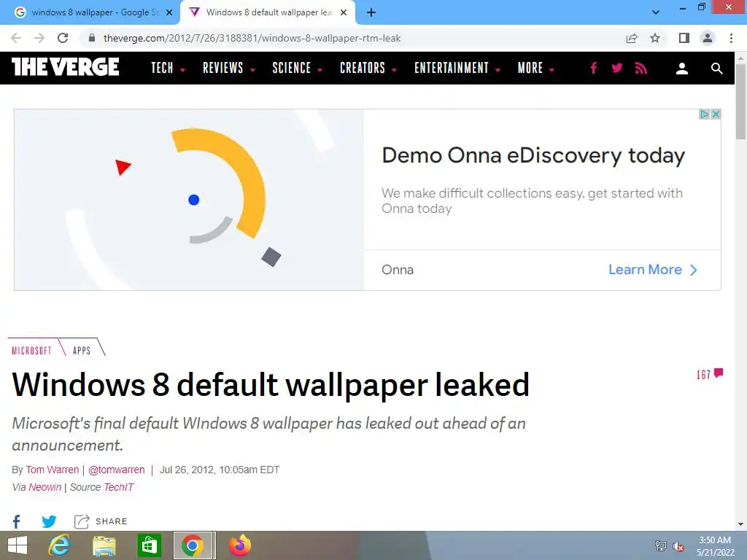Expand the TECH menu
Image resolution: width=747 pixels, height=560 pixels.
tap(168, 68)
